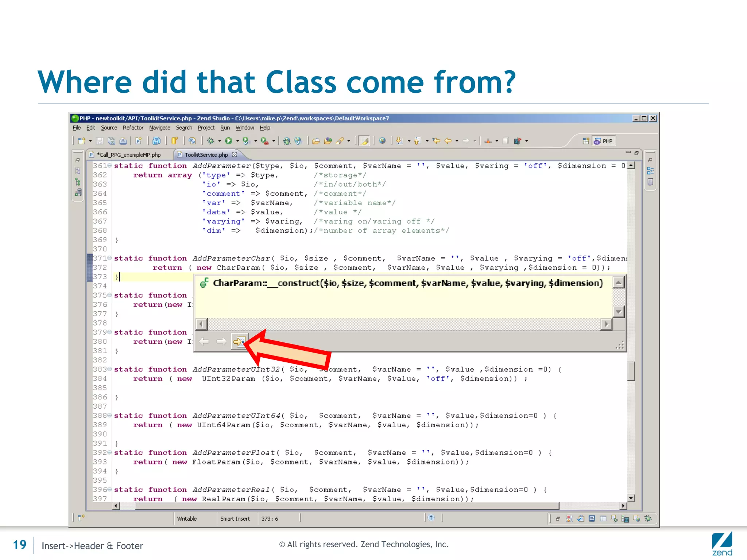This screenshot has height=560, width=747.
Task: Expand the Profile dropdown arrow
Action: click(x=255, y=141)
